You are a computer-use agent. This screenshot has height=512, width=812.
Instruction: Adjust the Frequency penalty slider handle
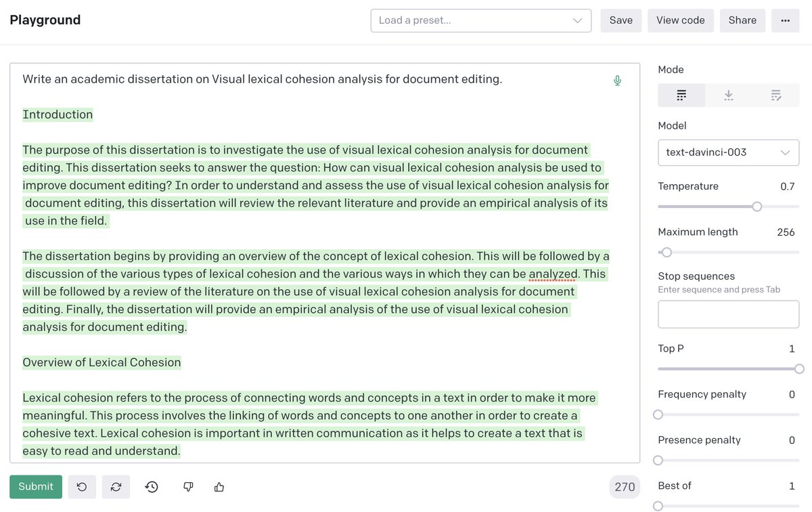click(x=658, y=414)
